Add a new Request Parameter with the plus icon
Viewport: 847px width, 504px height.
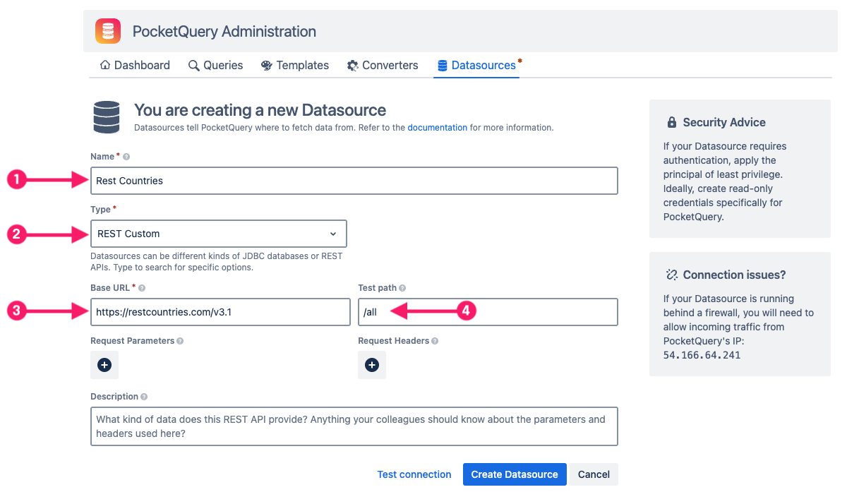point(104,365)
